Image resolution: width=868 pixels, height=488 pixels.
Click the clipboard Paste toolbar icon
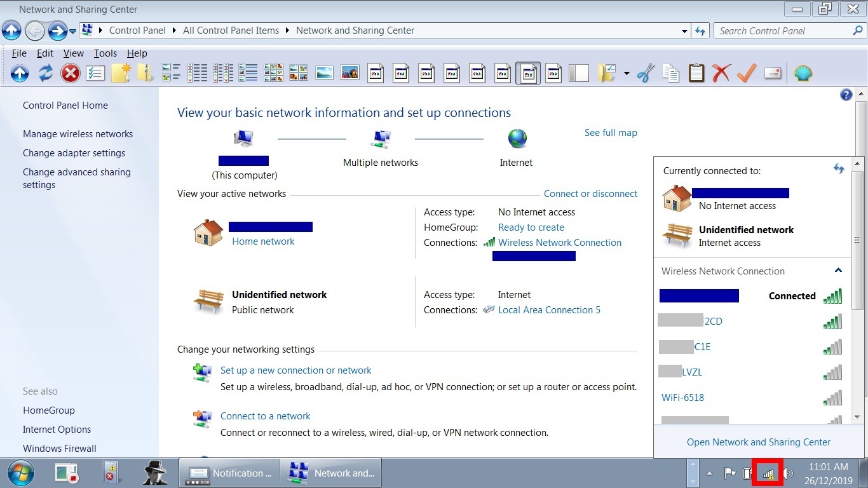696,74
